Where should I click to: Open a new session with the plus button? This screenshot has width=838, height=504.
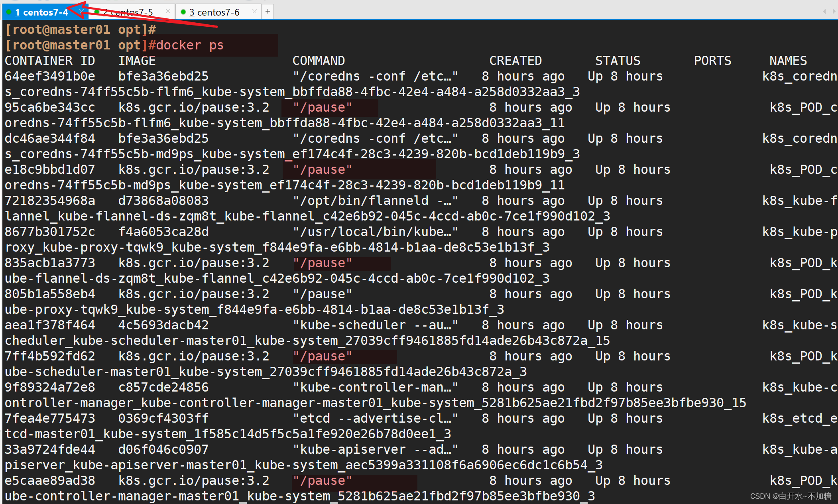268,12
